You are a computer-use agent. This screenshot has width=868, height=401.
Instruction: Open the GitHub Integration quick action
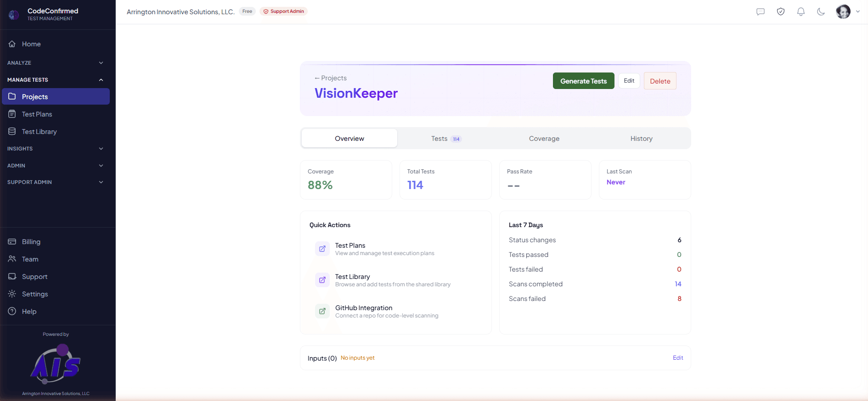click(x=396, y=311)
